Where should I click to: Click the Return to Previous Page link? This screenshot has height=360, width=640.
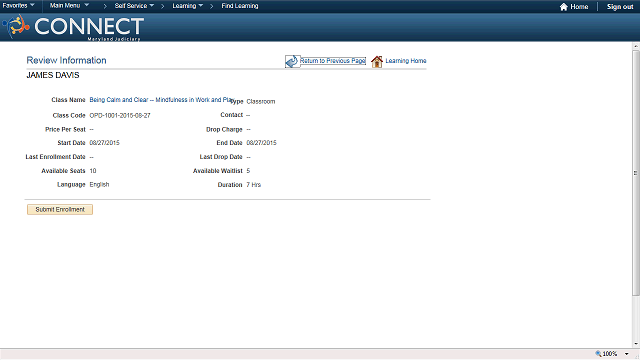[x=333, y=61]
